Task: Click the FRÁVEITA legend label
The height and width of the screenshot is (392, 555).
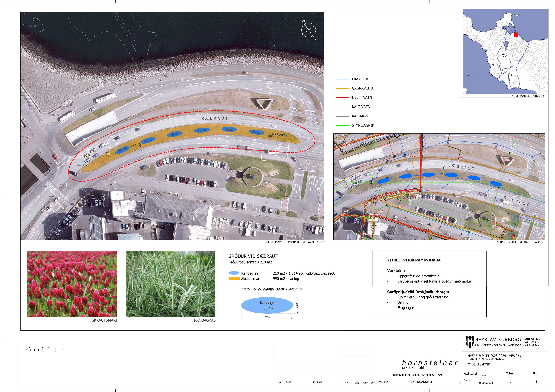Action: click(360, 79)
